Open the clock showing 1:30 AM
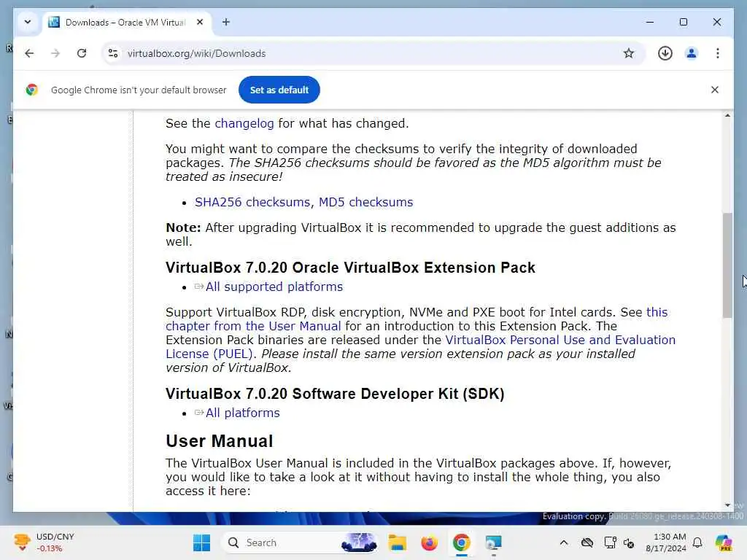This screenshot has height=560, width=747. pyautogui.click(x=665, y=542)
